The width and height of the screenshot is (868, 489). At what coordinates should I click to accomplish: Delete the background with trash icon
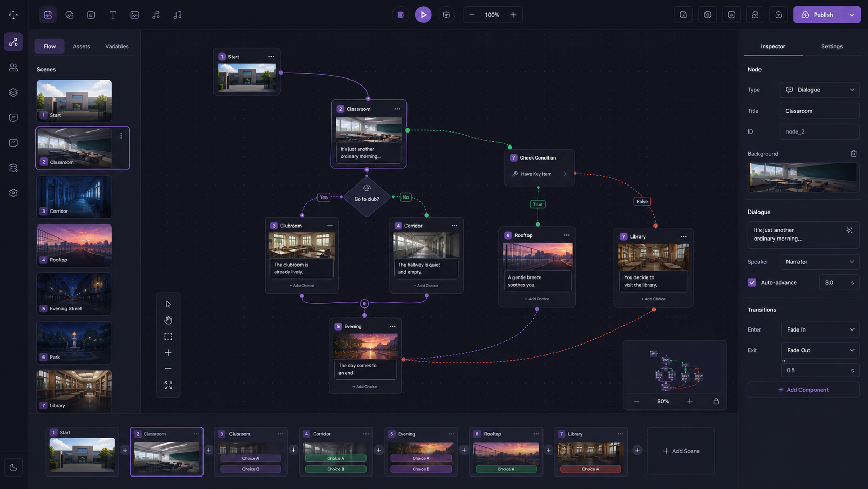[x=853, y=153]
